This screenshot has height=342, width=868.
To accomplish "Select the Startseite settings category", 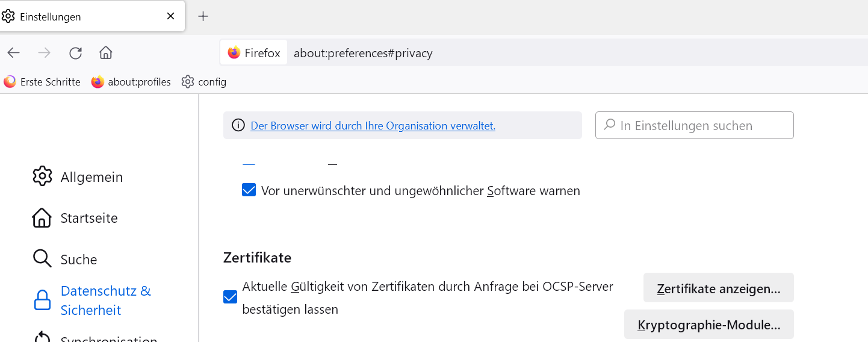I will 75,218.
